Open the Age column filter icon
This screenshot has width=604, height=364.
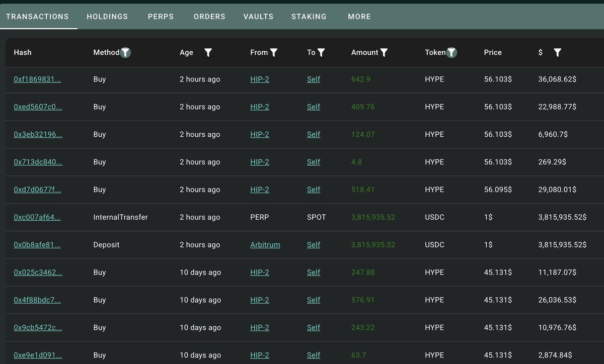click(208, 52)
